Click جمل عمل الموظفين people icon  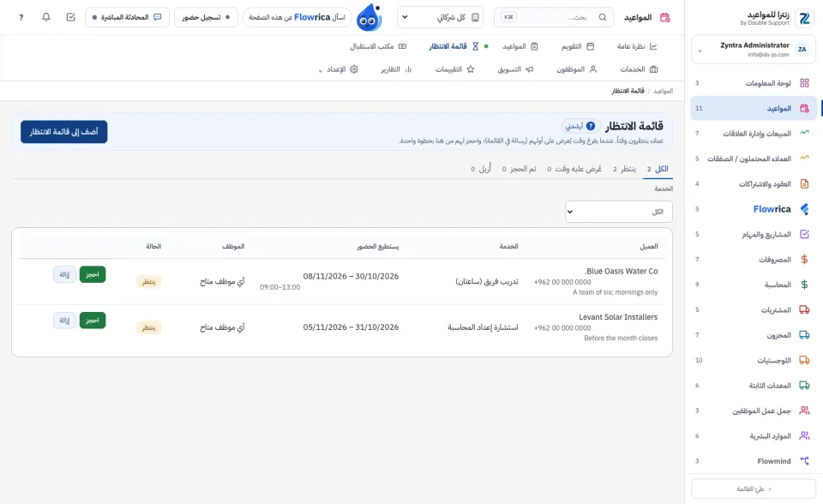(x=804, y=411)
